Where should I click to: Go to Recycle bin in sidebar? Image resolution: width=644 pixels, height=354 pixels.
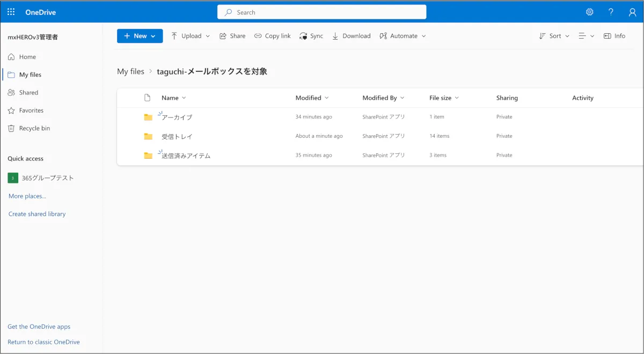tap(34, 128)
